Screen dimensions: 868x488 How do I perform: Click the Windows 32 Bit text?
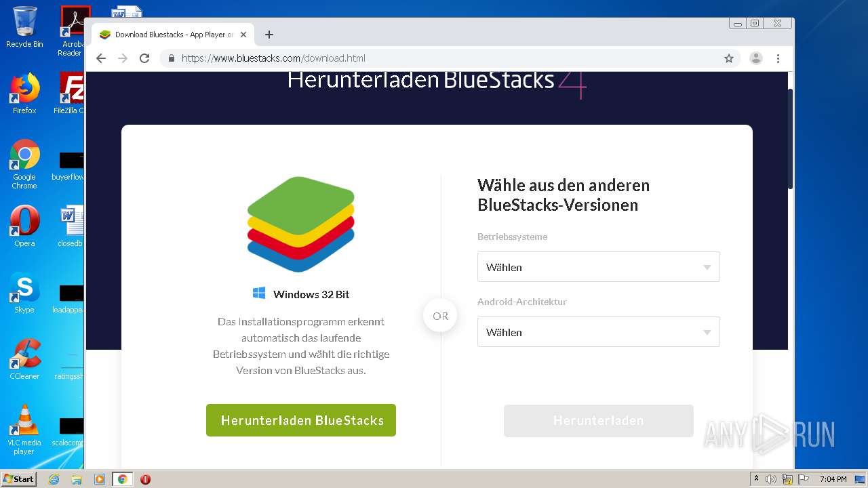pyautogui.click(x=311, y=294)
